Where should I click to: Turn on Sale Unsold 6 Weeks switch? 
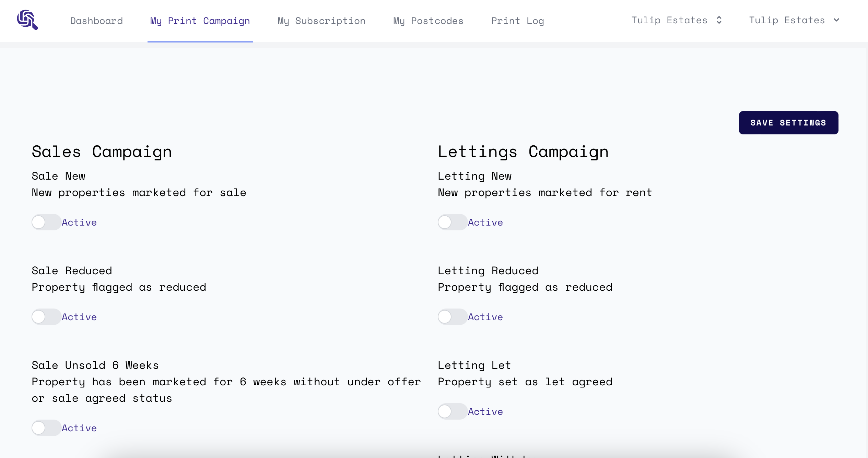pyautogui.click(x=46, y=428)
